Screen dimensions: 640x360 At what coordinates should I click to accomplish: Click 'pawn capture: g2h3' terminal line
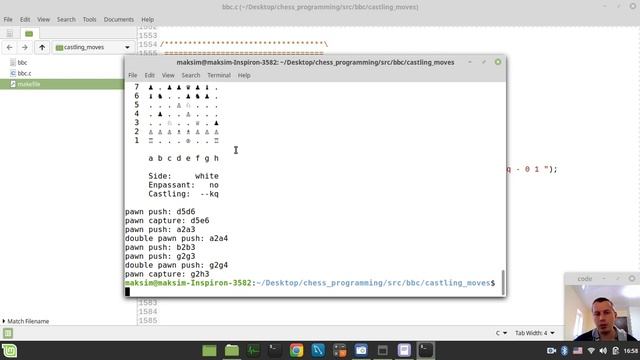(x=167, y=274)
